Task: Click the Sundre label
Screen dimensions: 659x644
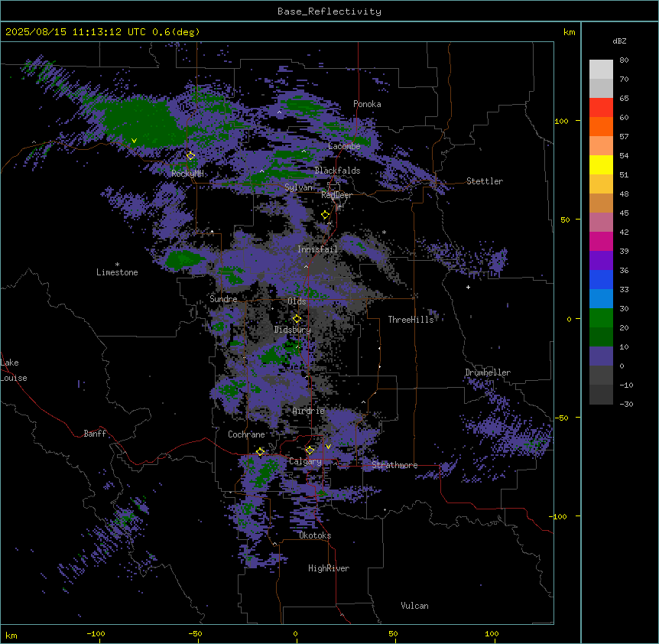Action: point(223,299)
